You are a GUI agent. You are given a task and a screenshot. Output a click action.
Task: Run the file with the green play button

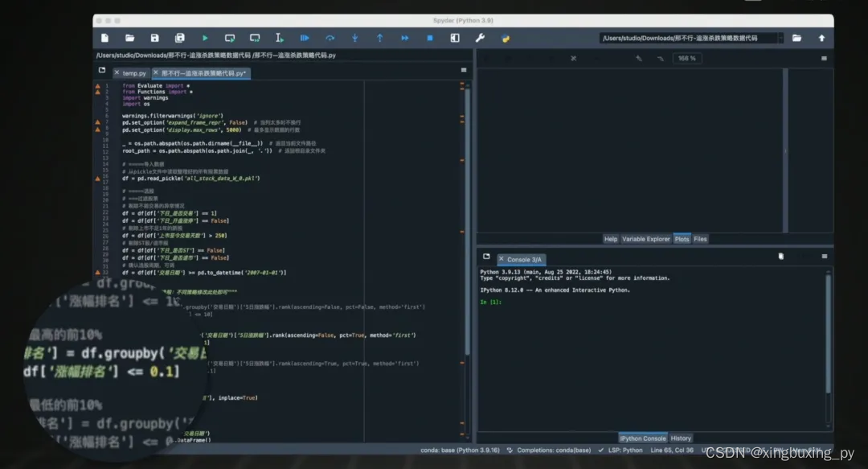point(205,38)
